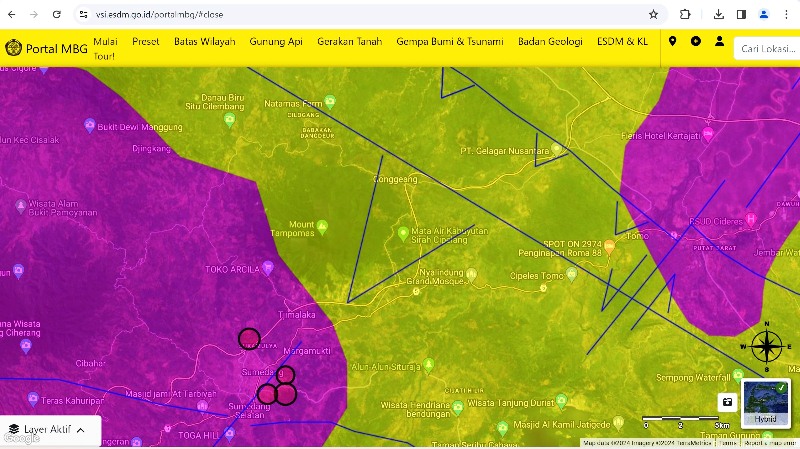
Task: Open the Gunung Api menu
Action: click(276, 41)
